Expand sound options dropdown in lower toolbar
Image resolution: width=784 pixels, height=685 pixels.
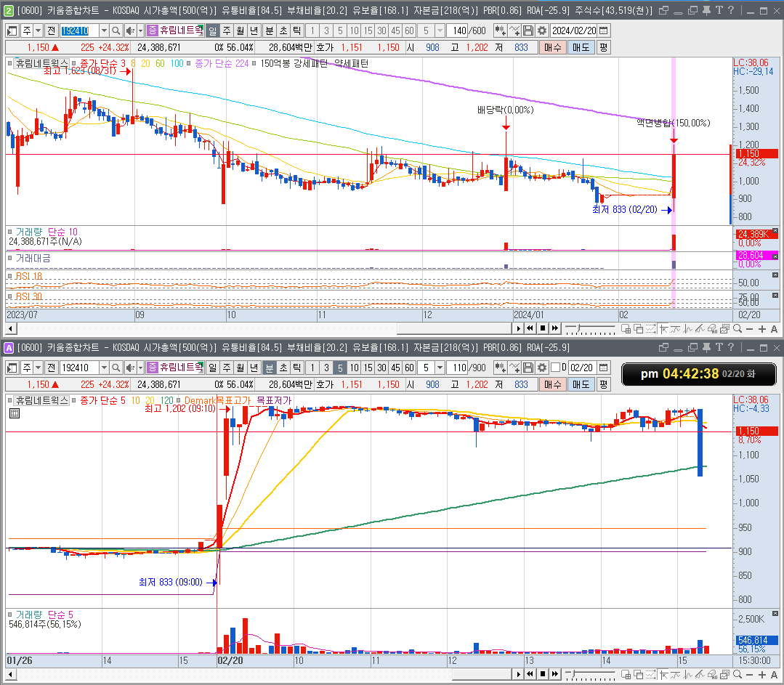140,368
